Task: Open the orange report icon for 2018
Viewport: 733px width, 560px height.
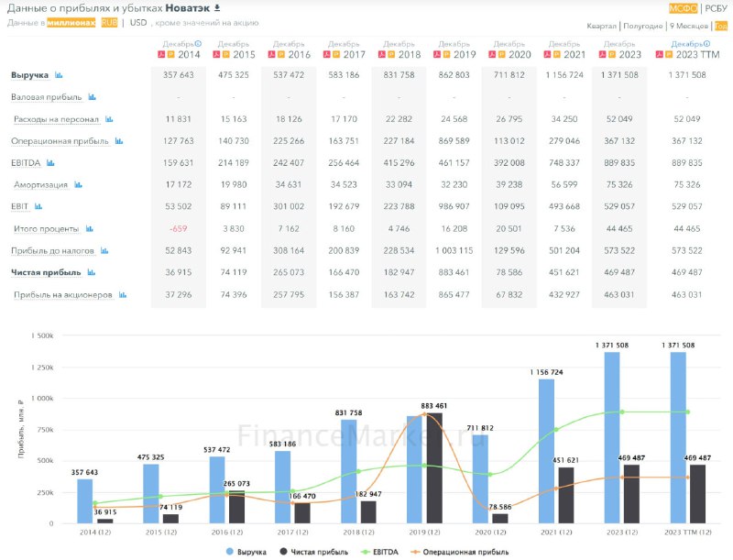Action: tap(391, 55)
